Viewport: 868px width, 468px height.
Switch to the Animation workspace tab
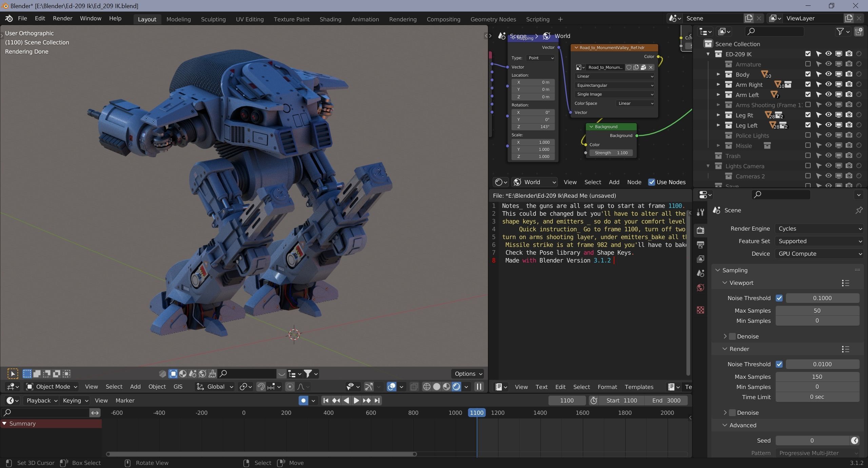365,19
